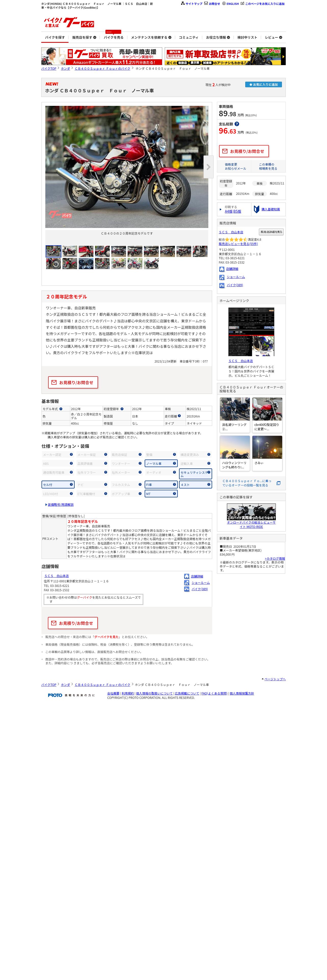The height and width of the screenshot is (980, 327).
Task: Open the コミュニティ navigation item
Action: tap(188, 37)
